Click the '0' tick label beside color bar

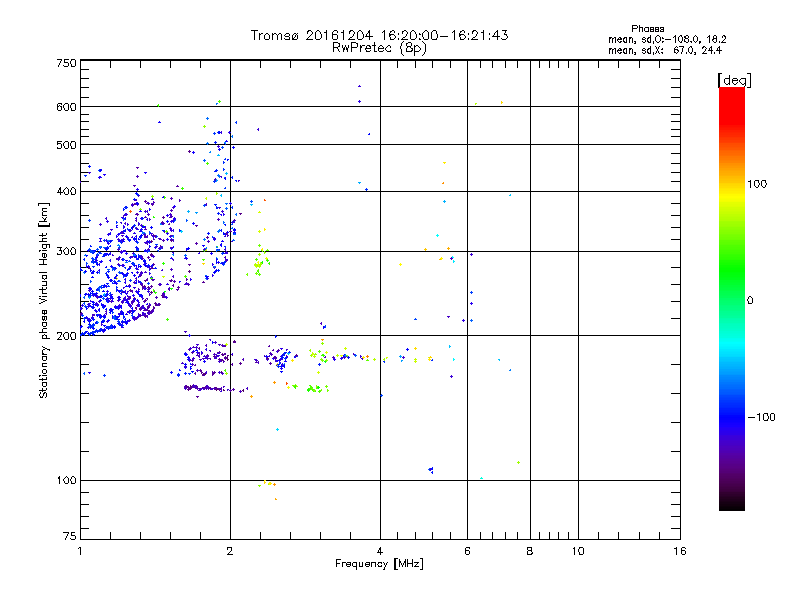tap(750, 301)
